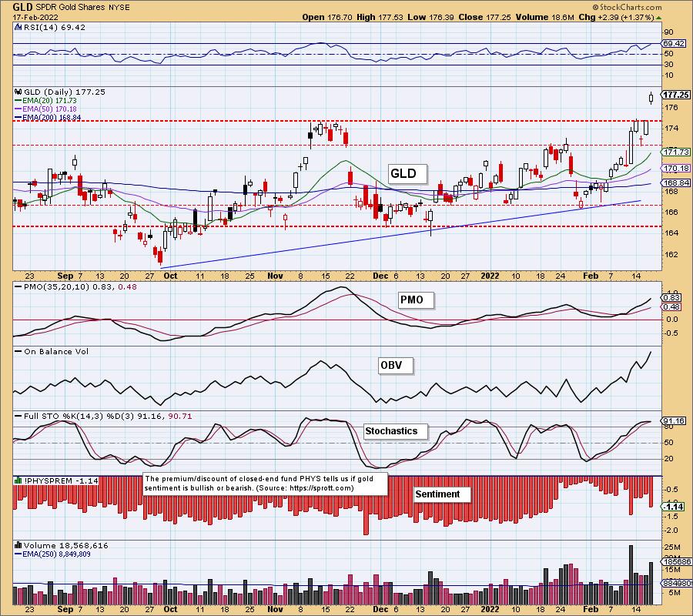693x616 pixels.
Task: Click the Feb label on the upper date axis
Action: click(x=591, y=276)
